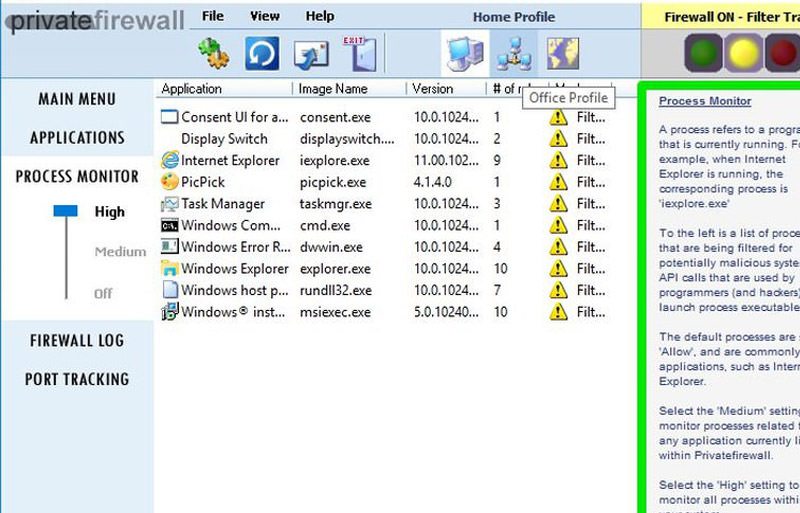Viewport: 800px width, 513px height.
Task: Select the Remote Profile map icon
Action: click(x=563, y=54)
